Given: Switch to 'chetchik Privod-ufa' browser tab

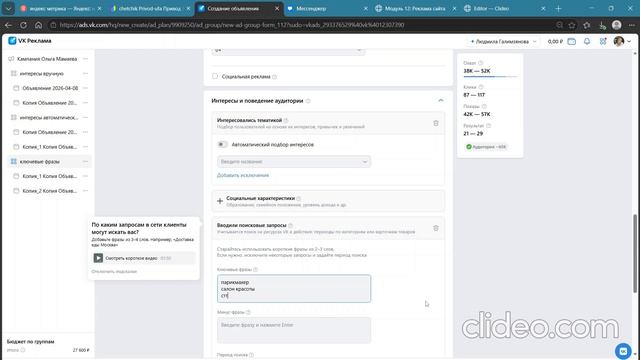Looking at the screenshot, I should (x=149, y=9).
